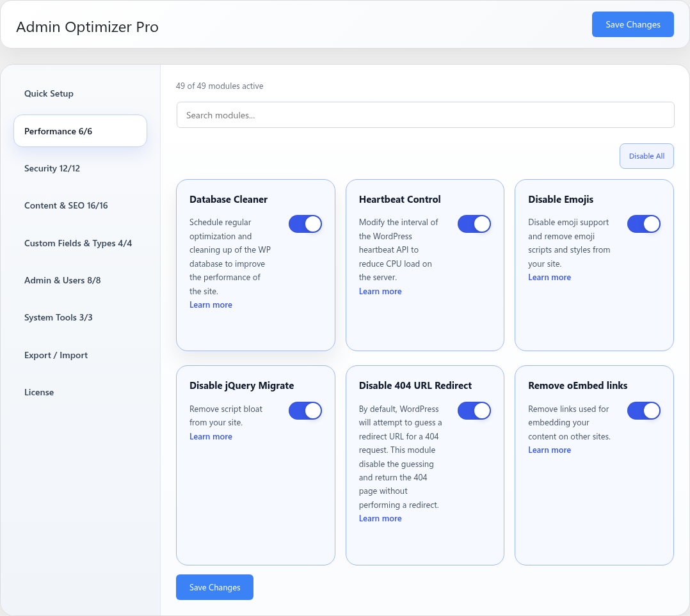
Task: Open the License section
Action: click(x=80, y=392)
